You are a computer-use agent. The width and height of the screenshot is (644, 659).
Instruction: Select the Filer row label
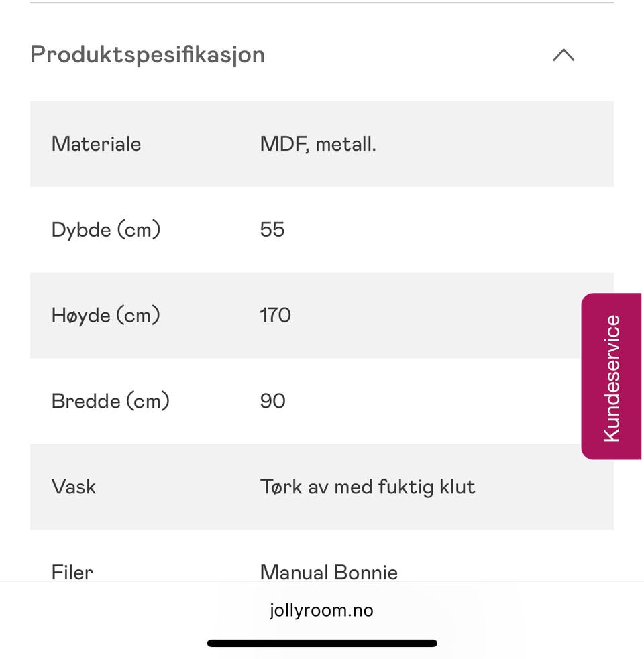pyautogui.click(x=72, y=572)
